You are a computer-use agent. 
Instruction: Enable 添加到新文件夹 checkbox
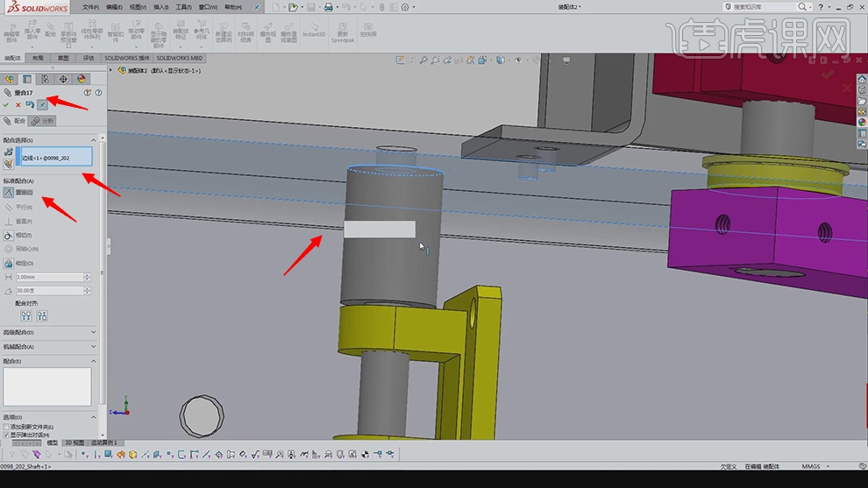tap(6, 427)
